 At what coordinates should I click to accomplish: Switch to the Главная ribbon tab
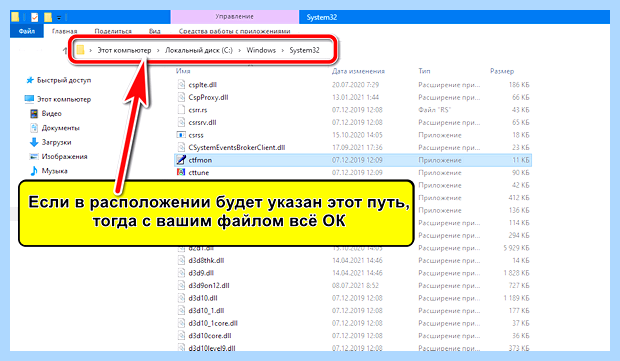tap(64, 31)
